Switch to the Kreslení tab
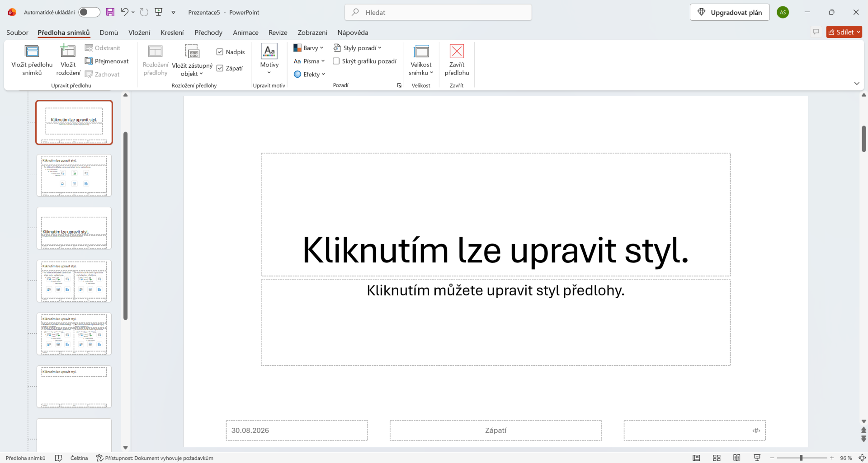This screenshot has height=463, width=868. point(172,33)
